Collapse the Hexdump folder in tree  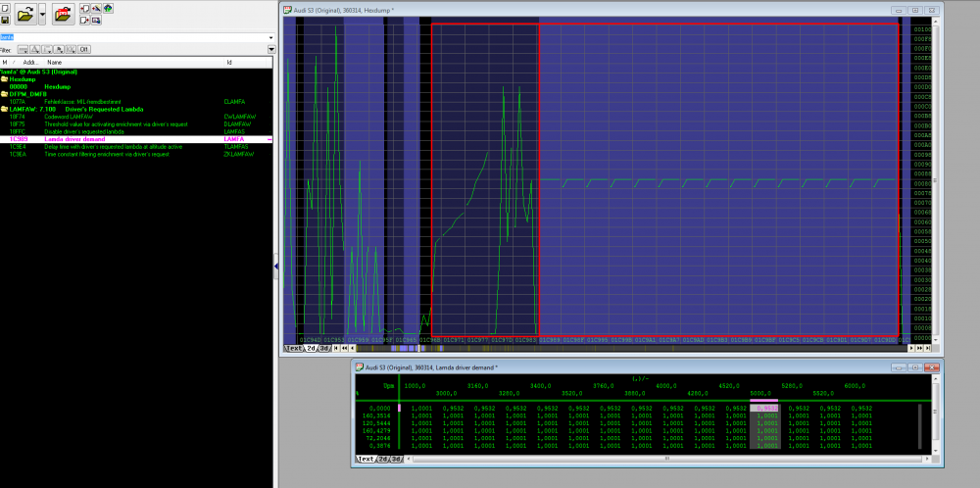point(4,79)
